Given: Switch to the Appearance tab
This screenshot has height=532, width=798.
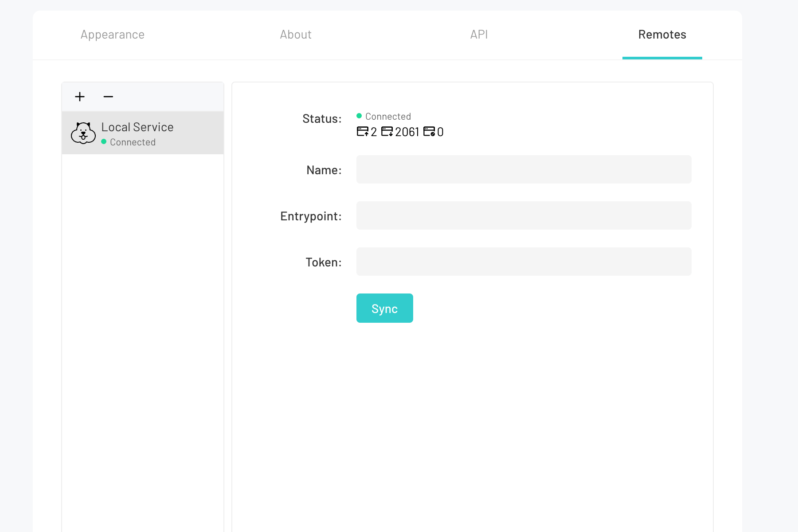Looking at the screenshot, I should tap(113, 35).
